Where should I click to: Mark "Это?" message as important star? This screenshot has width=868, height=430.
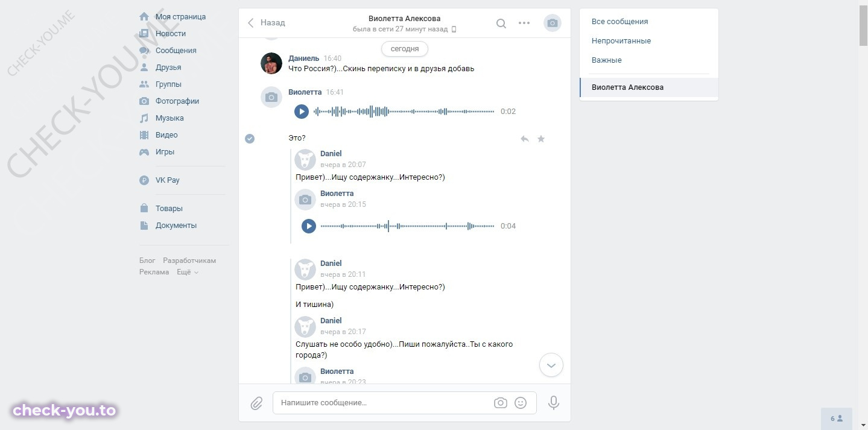(541, 139)
